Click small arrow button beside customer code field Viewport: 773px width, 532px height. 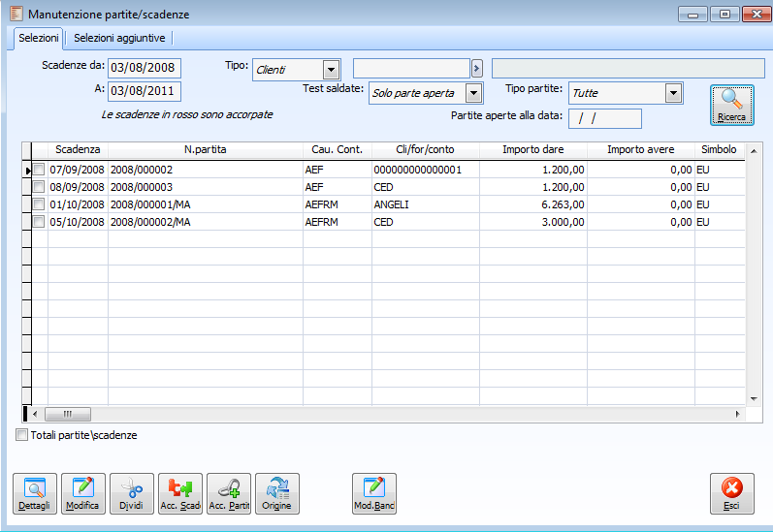477,68
